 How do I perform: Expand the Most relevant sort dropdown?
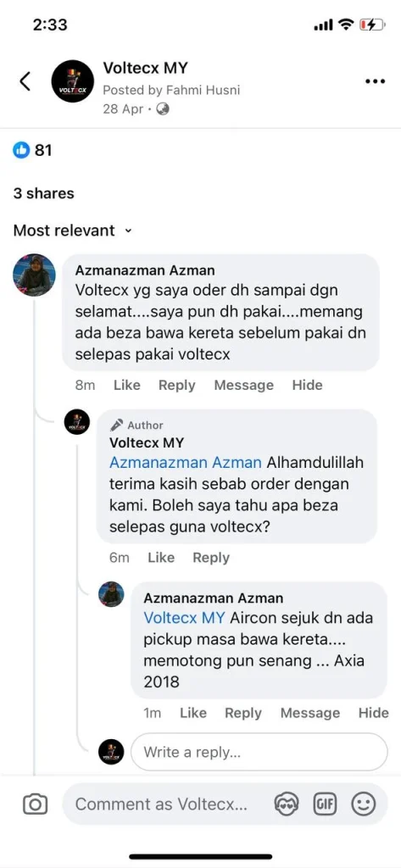pos(73,231)
